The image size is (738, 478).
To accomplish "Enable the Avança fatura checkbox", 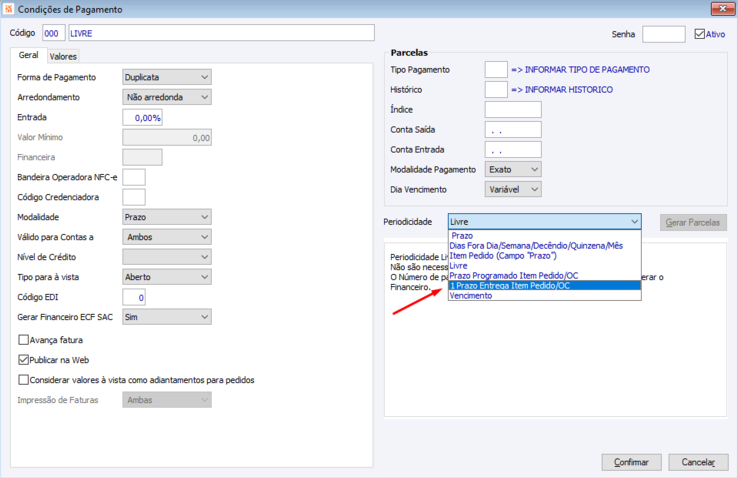I will (23, 340).
